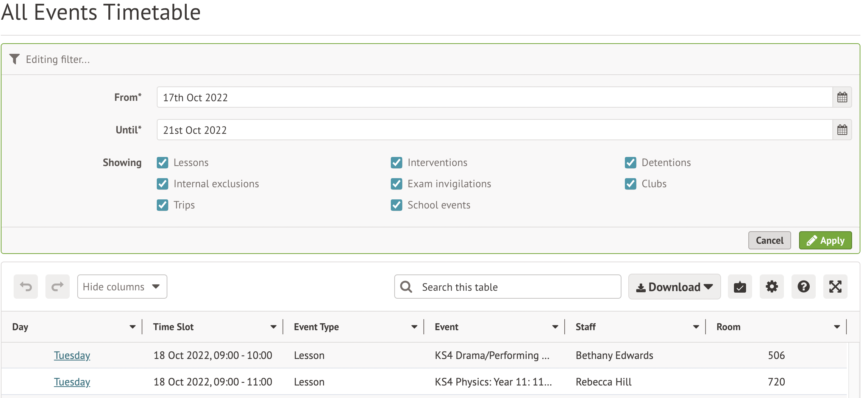The width and height of the screenshot is (868, 398).
Task: Click the help question mark icon
Action: click(803, 287)
